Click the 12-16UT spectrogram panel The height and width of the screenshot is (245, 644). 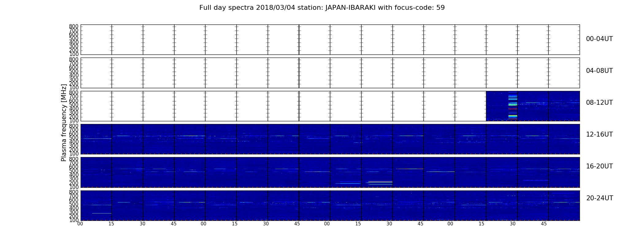[330, 139]
